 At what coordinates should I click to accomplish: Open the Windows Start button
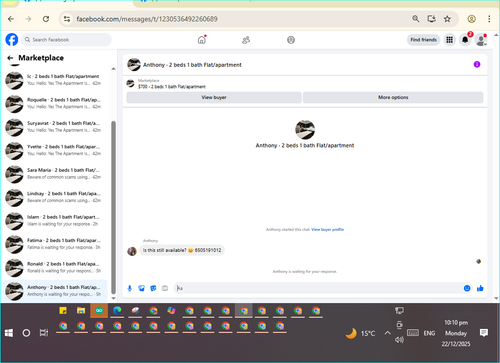(x=9, y=333)
